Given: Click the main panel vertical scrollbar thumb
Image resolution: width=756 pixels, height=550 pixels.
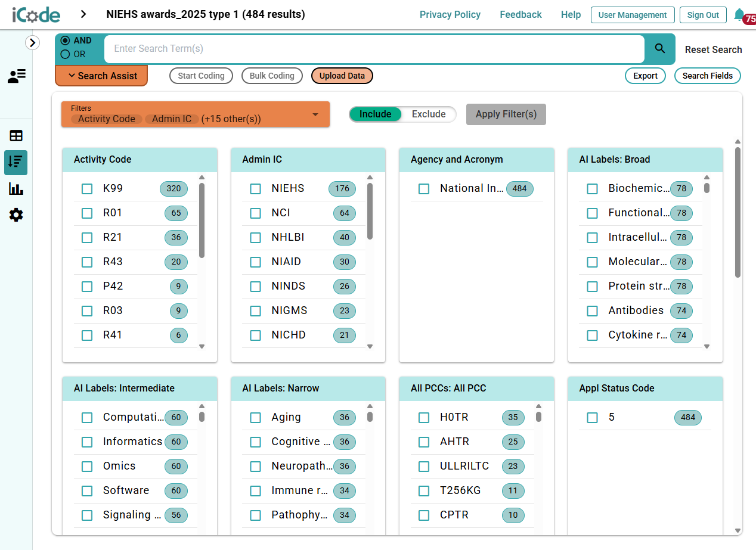Looking at the screenshot, I should pos(738,212).
